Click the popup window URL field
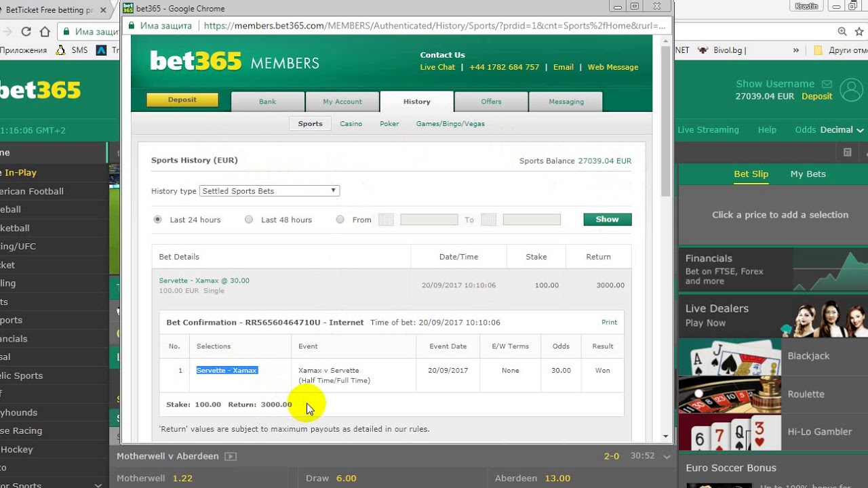This screenshot has width=868, height=488. (x=434, y=26)
